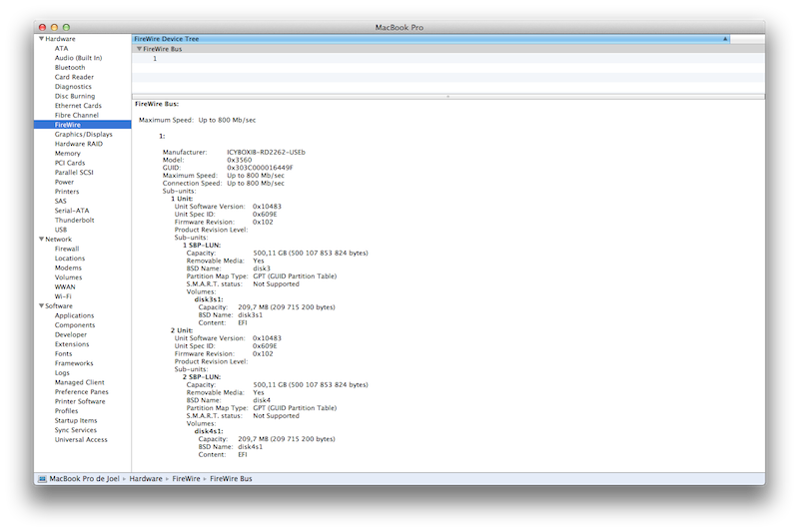Open Wi-Fi information

(63, 296)
